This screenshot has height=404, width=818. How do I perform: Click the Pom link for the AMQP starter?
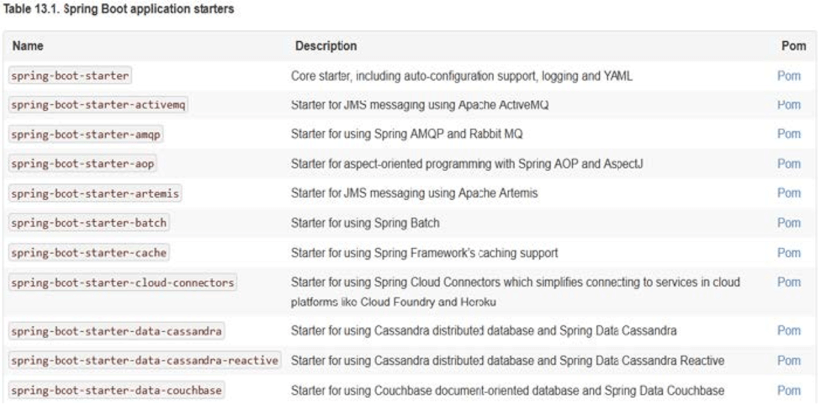click(788, 134)
